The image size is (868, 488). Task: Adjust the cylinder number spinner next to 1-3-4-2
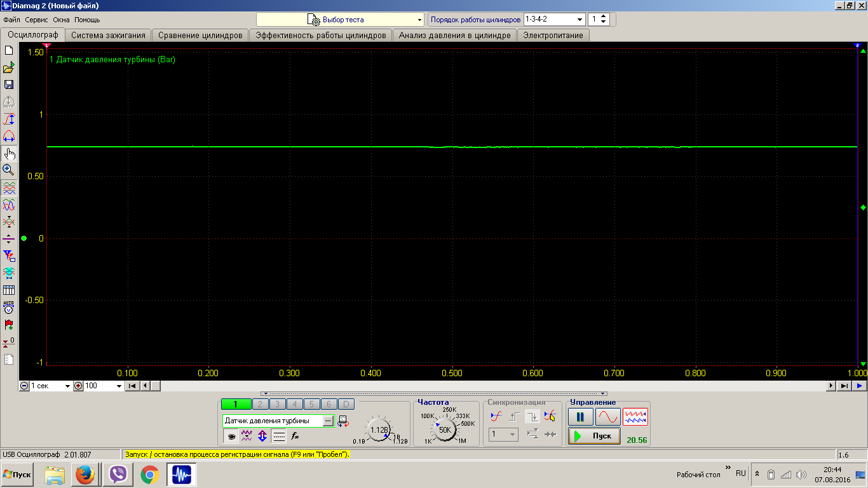604,19
